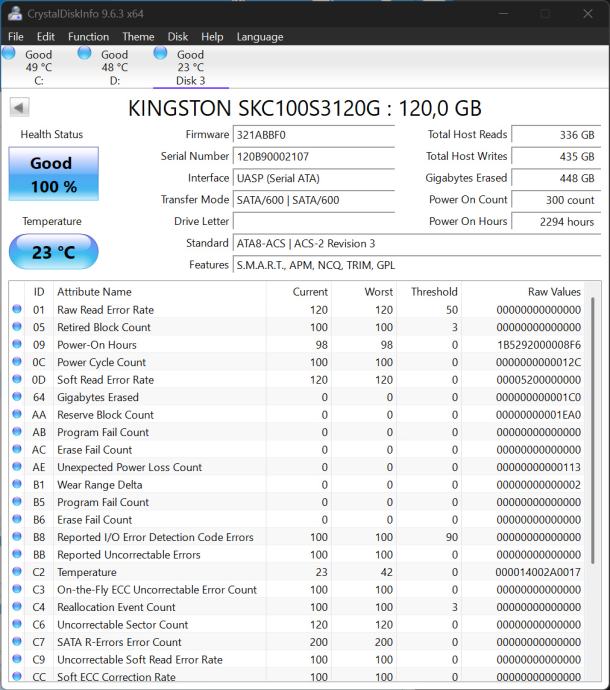Screen dimensions: 610x690
Task: Click blue health orb for drive D:
Action: pyautogui.click(x=85, y=53)
